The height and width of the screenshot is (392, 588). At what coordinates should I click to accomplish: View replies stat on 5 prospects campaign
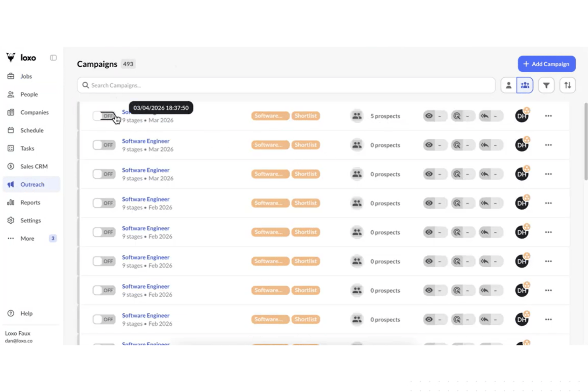coord(491,116)
